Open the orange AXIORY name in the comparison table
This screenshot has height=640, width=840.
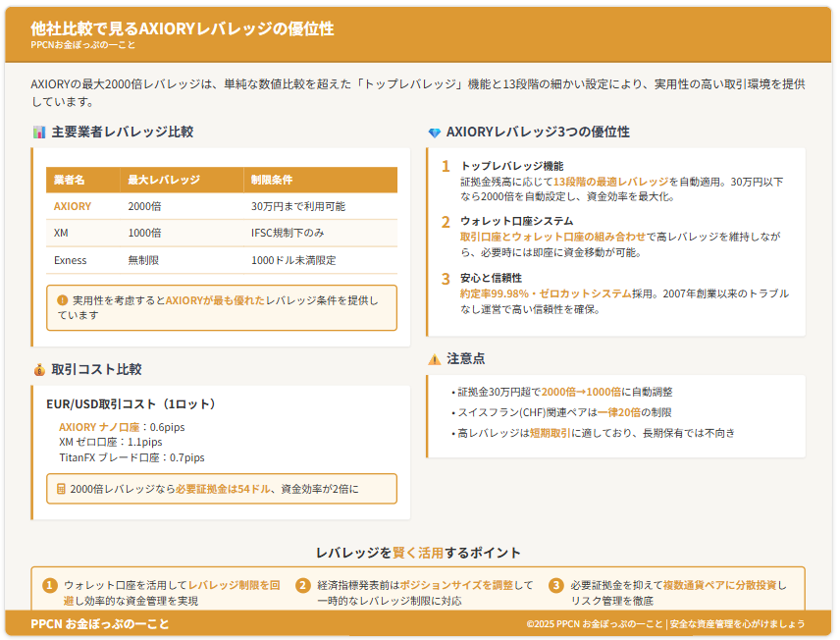[73, 206]
